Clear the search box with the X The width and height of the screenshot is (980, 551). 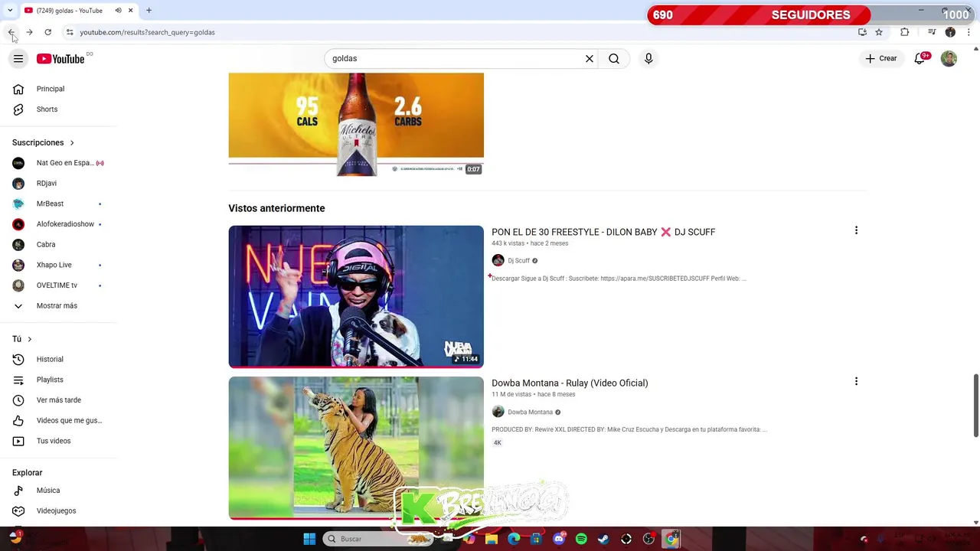tap(590, 59)
